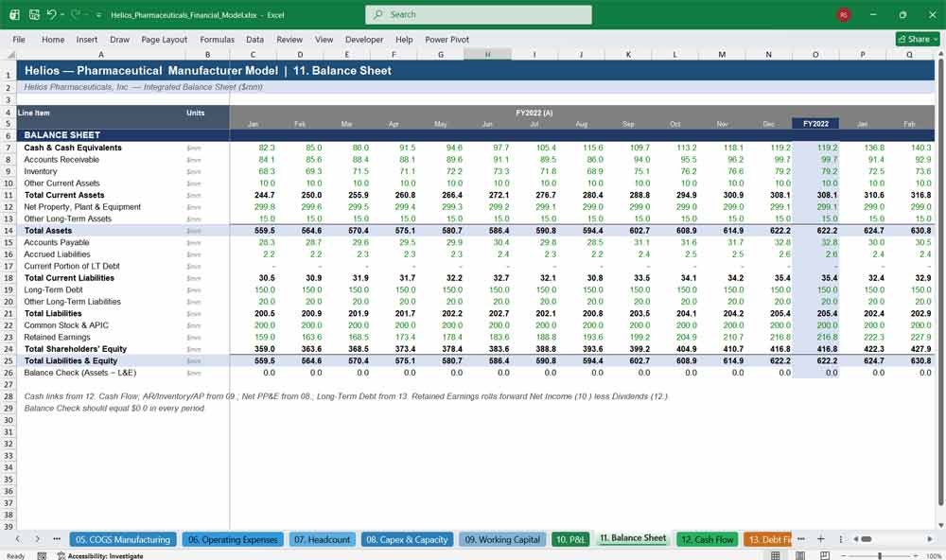Switch to Normal view icon
Viewport: 946px width, 560px height.
coord(776,555)
